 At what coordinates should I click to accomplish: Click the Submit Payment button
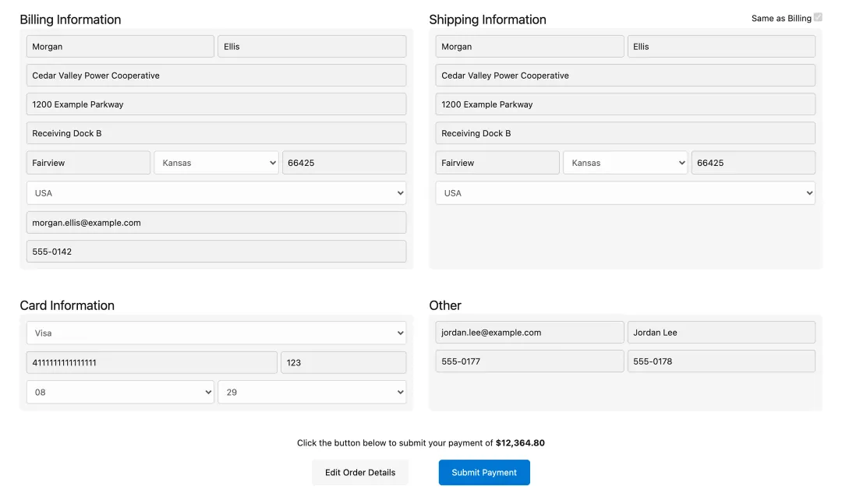pos(484,472)
